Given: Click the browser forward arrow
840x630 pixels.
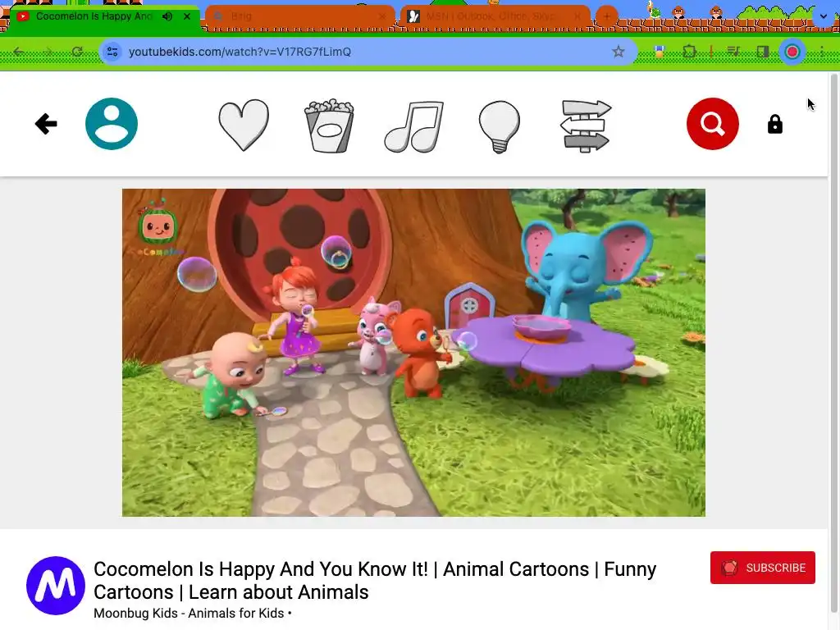Looking at the screenshot, I should pos(48,52).
